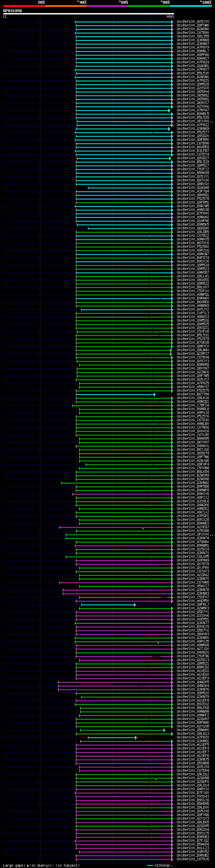The height and width of the screenshot is (868, 215).
Task: Click the 464 end position marker
Action: pos(169,16)
